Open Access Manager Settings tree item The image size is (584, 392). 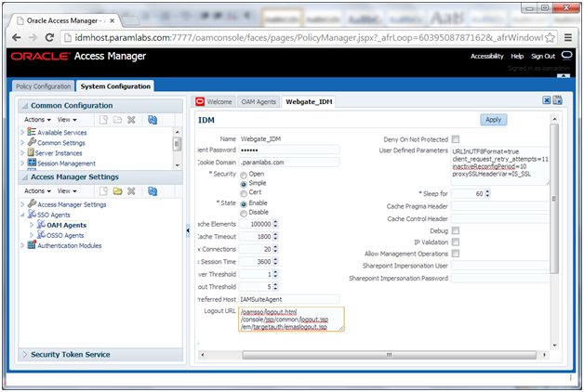tap(72, 204)
